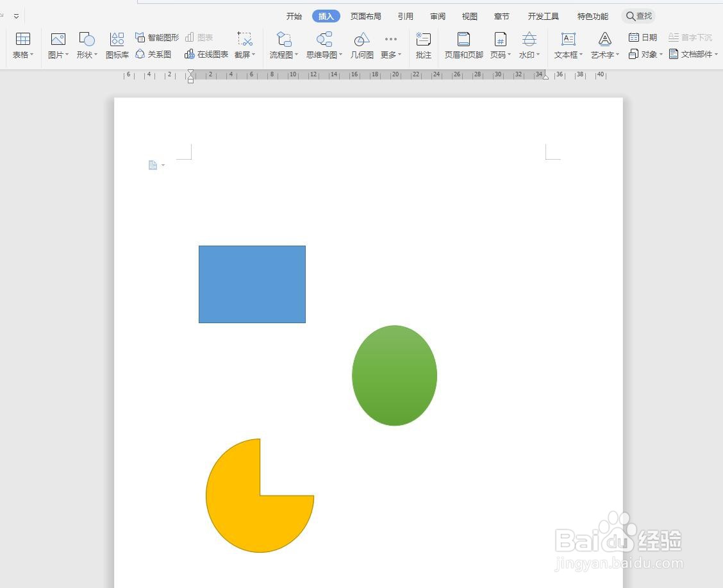Expand the 文本框 dropdown arrow

(581, 55)
